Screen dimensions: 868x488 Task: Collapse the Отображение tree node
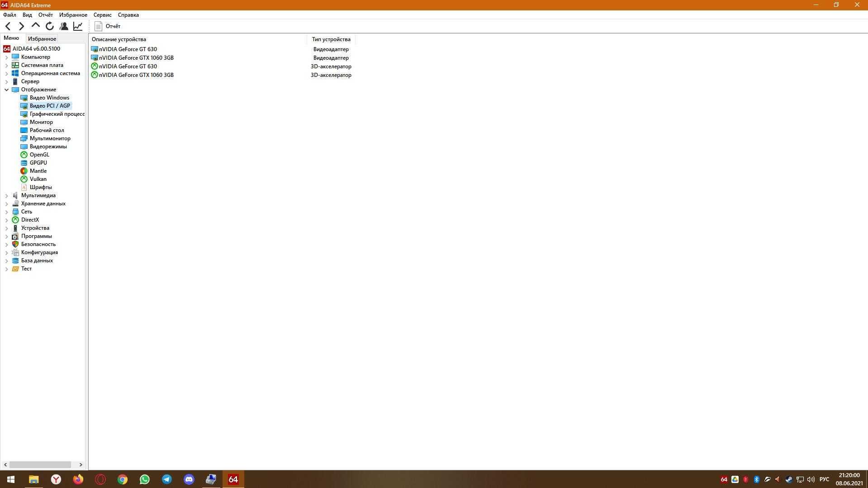6,90
